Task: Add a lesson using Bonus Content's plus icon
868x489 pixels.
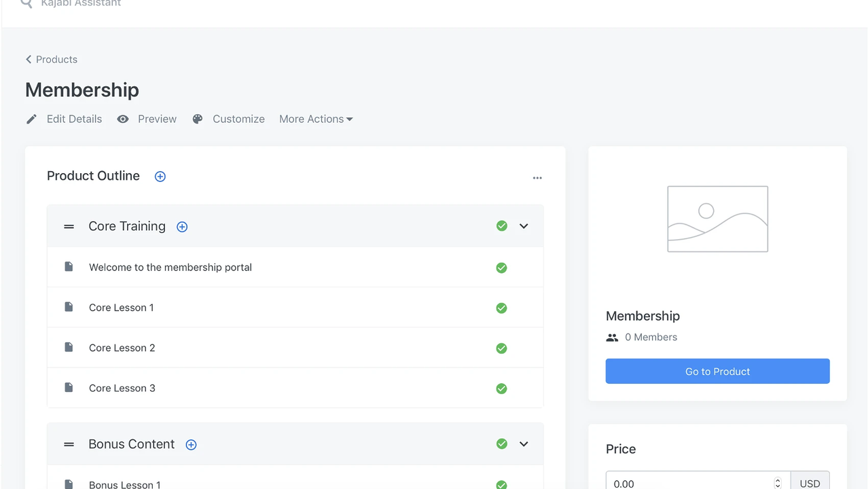Action: coord(190,444)
